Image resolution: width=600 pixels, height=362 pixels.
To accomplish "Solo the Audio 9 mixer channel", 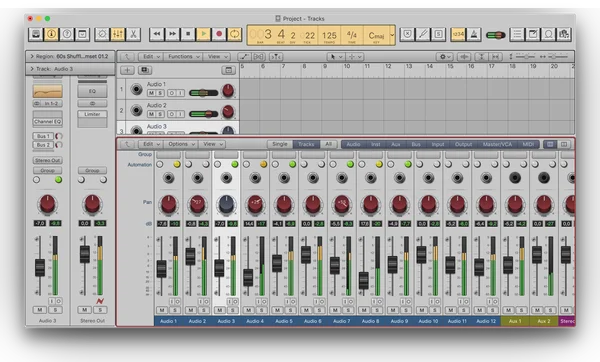I will click(x=406, y=310).
